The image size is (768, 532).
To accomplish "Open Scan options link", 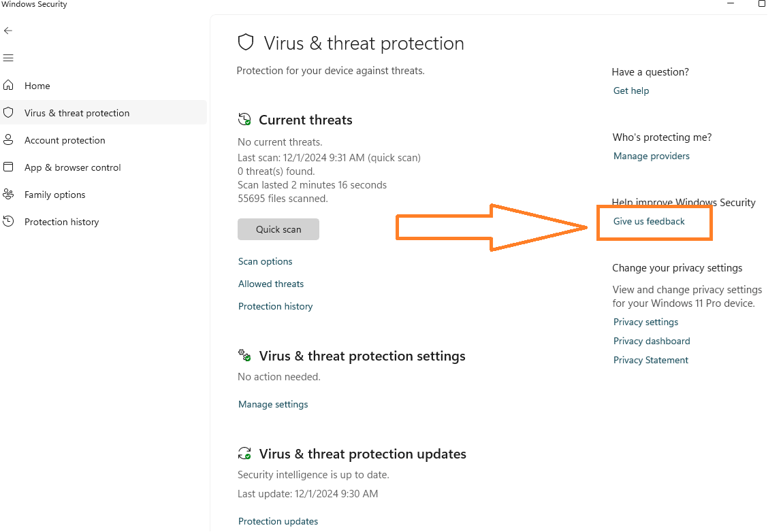I will click(266, 261).
